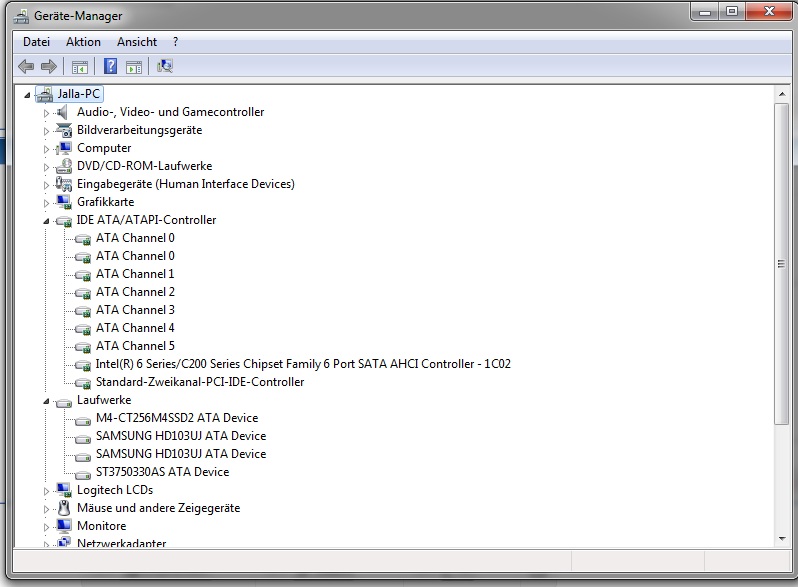Image resolution: width=798 pixels, height=587 pixels.
Task: Click the IDE ATA/ATAPI-Controller category icon
Action: [x=64, y=220]
